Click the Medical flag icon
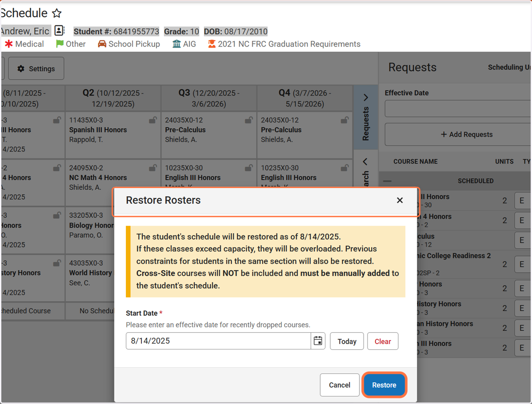Image resolution: width=532 pixels, height=404 pixels. [8, 44]
